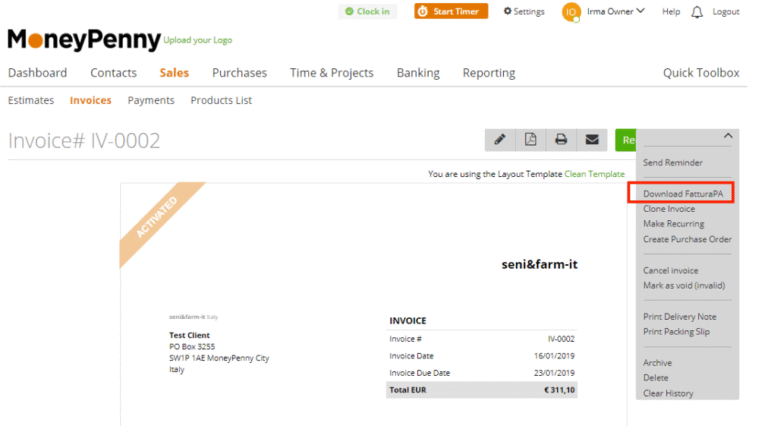Click the Upload your Logo link
Viewport: 768px width, 426px height.
coord(198,41)
